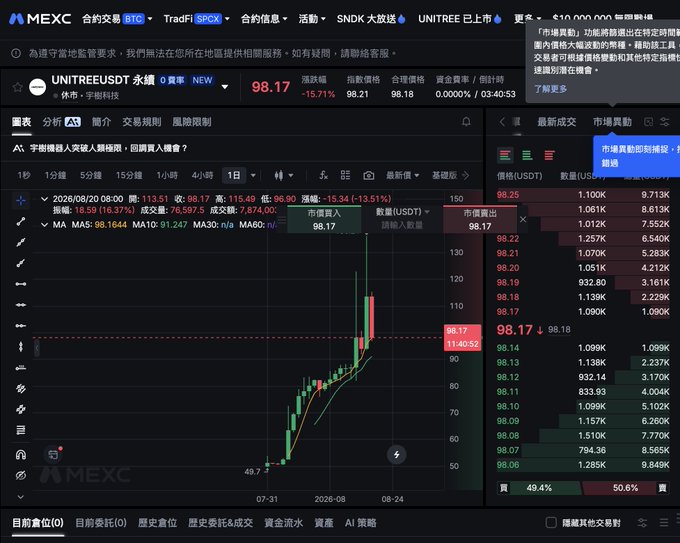
Task: Click the 請輸入數量 quantity input field
Action: 402,225
